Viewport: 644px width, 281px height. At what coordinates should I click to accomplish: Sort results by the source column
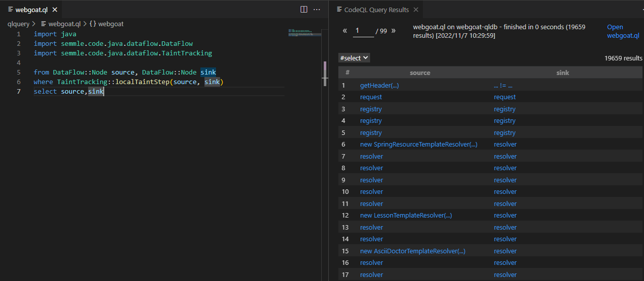coord(420,73)
